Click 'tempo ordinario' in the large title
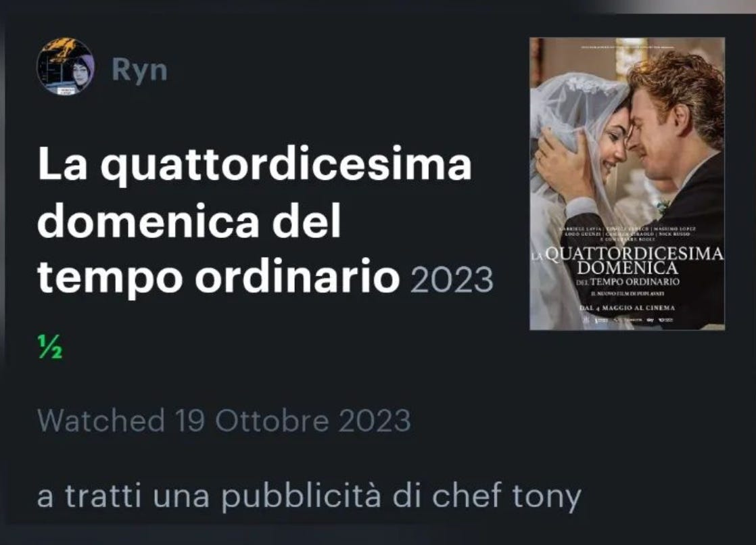This screenshot has width=756, height=545. click(218, 278)
